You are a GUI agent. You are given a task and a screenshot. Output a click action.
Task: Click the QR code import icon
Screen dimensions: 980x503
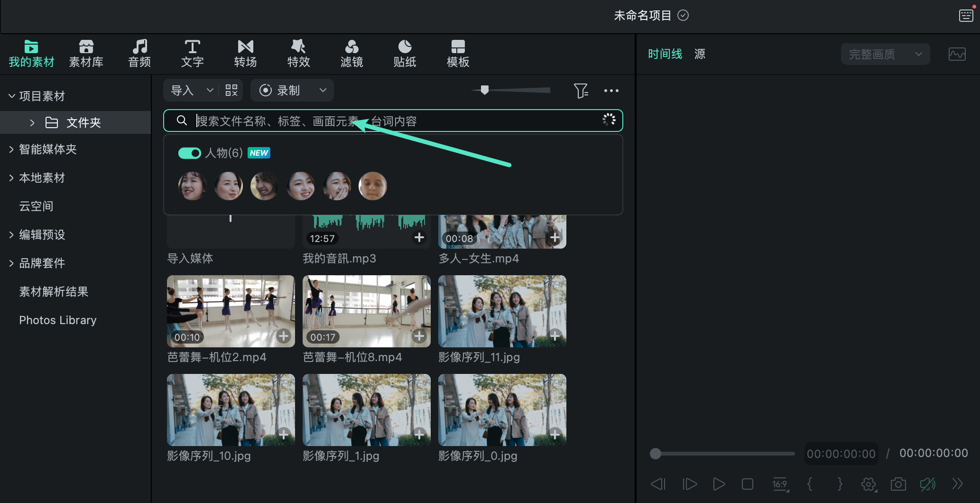pyautogui.click(x=231, y=90)
